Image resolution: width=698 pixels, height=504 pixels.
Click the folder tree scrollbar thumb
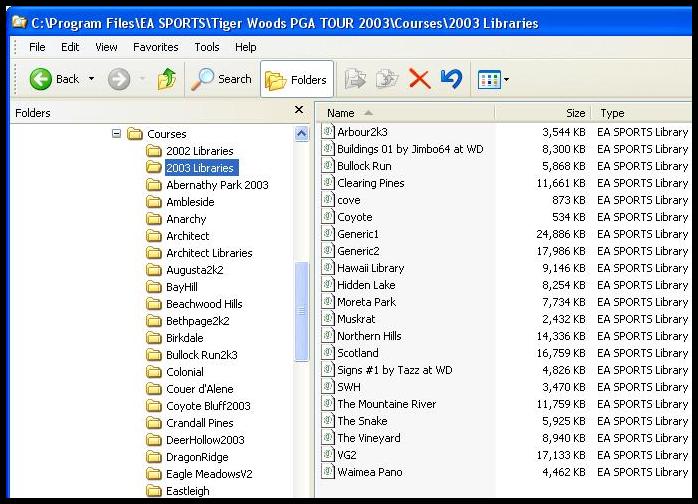[302, 311]
